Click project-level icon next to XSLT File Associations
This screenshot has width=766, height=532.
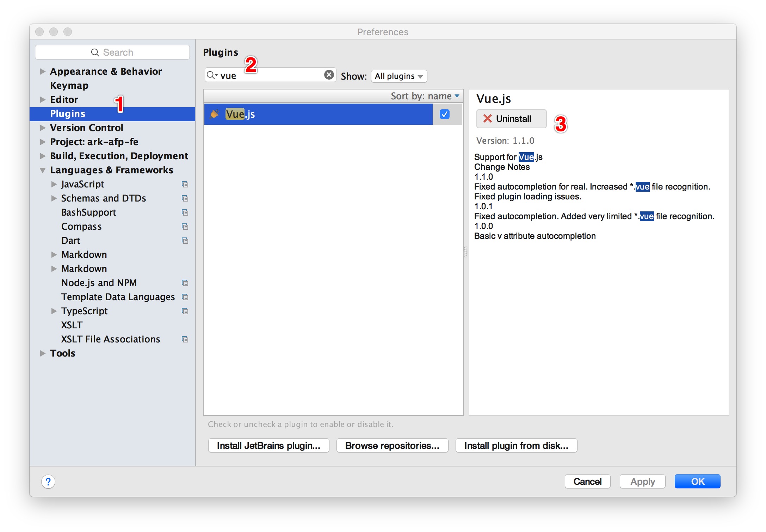tap(185, 339)
